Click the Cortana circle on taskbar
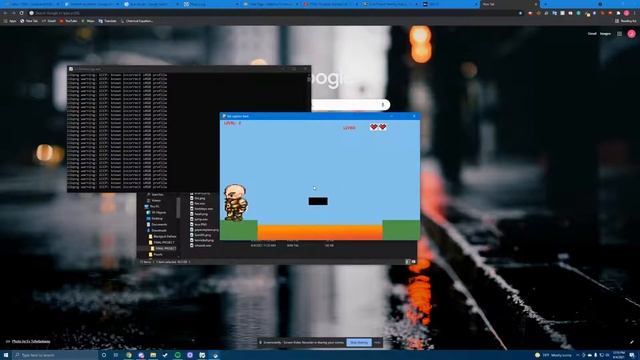The image size is (640, 360). tap(104, 355)
